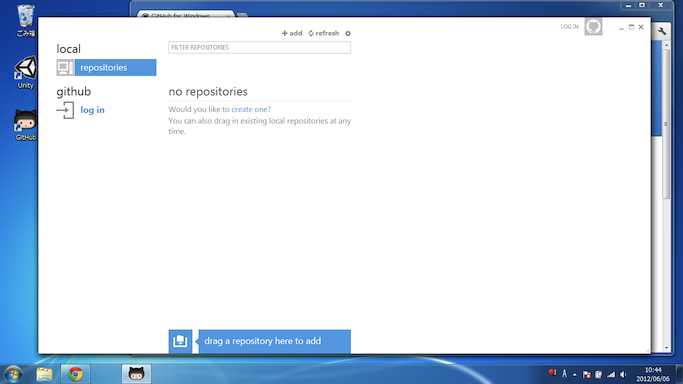
Task: Click the Filter Repositories field
Action: pos(260,47)
